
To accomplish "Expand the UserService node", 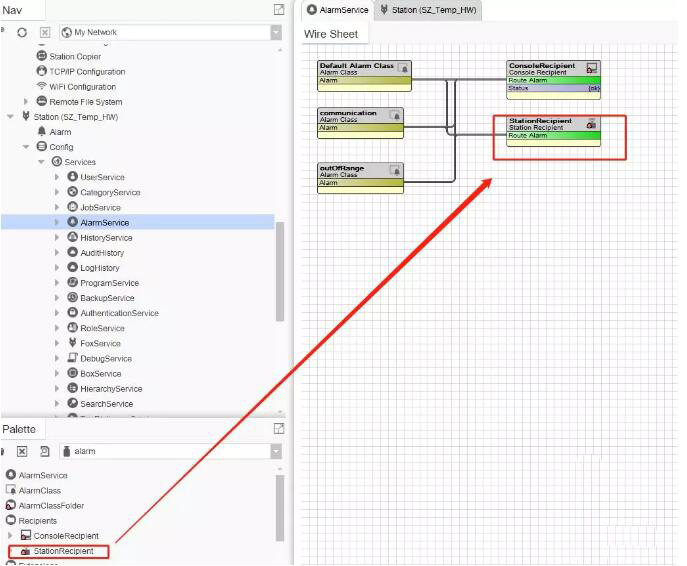I will (x=57, y=177).
